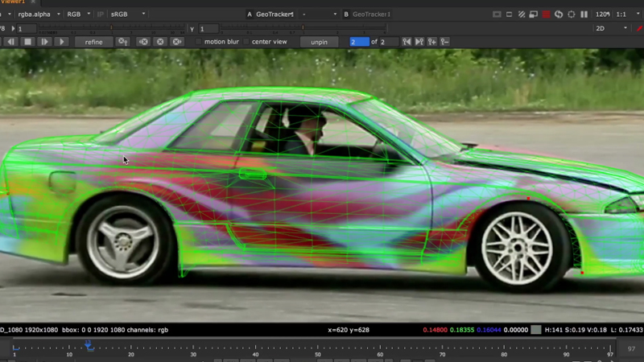Viewport: 644px width, 362px height.
Task: Click the red region-of-interest icon
Action: coord(547,14)
